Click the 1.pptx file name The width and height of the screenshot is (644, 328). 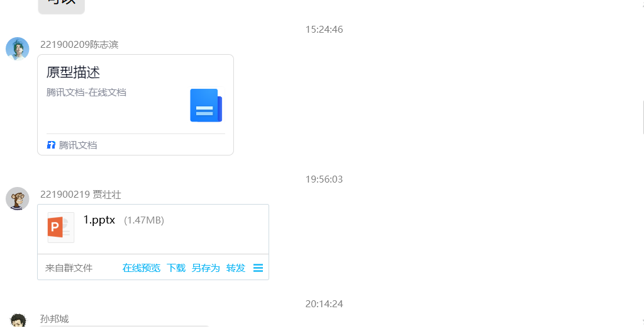(99, 220)
